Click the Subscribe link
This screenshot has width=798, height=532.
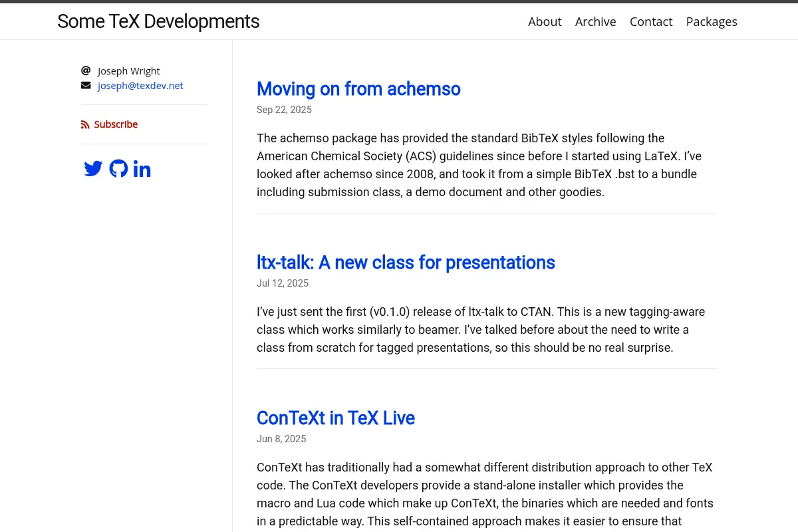tap(116, 124)
